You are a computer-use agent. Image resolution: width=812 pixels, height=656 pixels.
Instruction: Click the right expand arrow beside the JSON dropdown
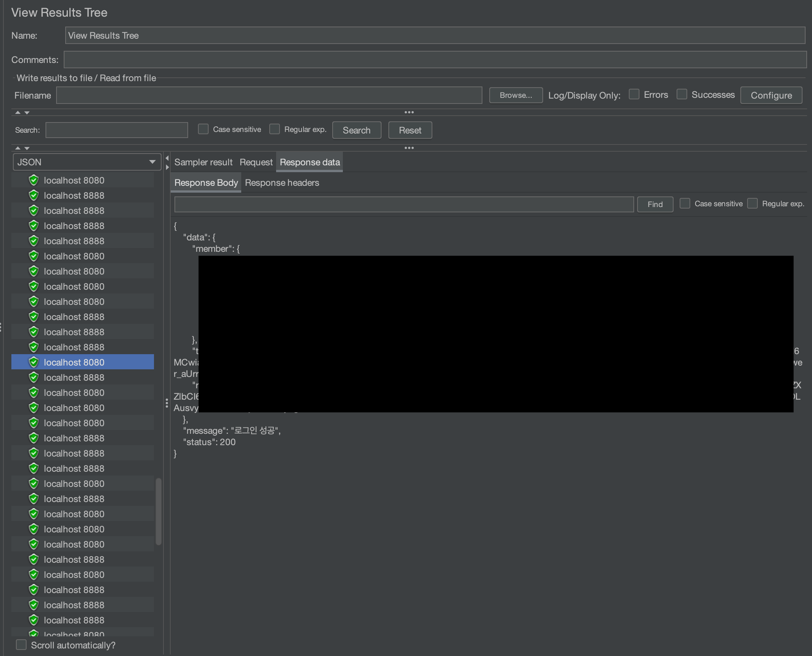pyautogui.click(x=167, y=167)
